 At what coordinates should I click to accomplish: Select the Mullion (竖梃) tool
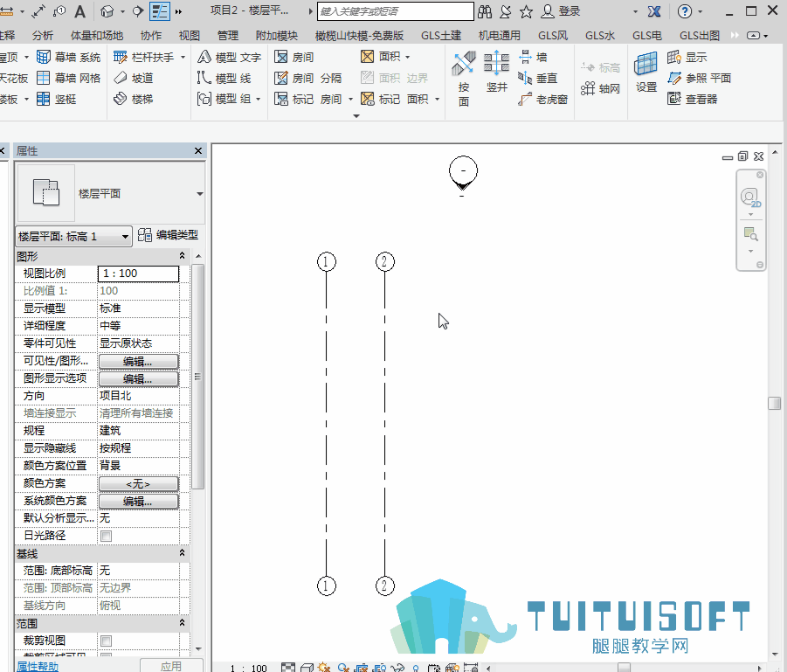[56, 99]
